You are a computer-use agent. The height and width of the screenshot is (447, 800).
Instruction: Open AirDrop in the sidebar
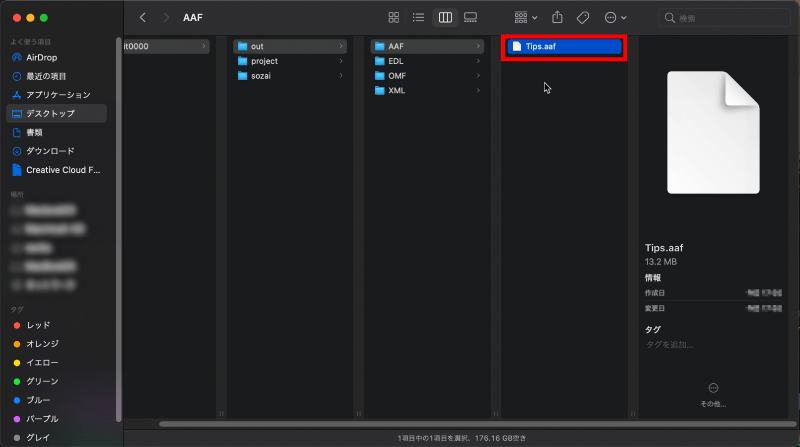[42, 57]
